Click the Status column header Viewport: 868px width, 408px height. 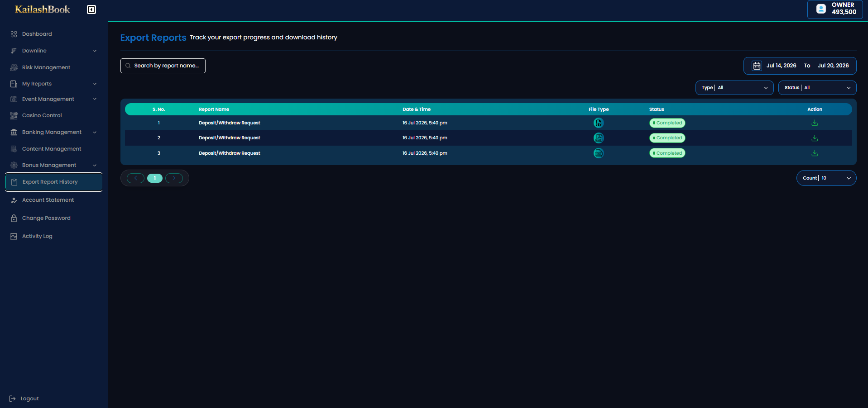click(x=657, y=109)
